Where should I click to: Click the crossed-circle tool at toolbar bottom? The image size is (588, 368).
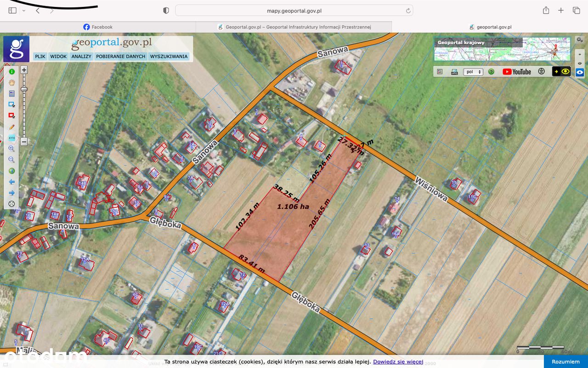(12, 204)
